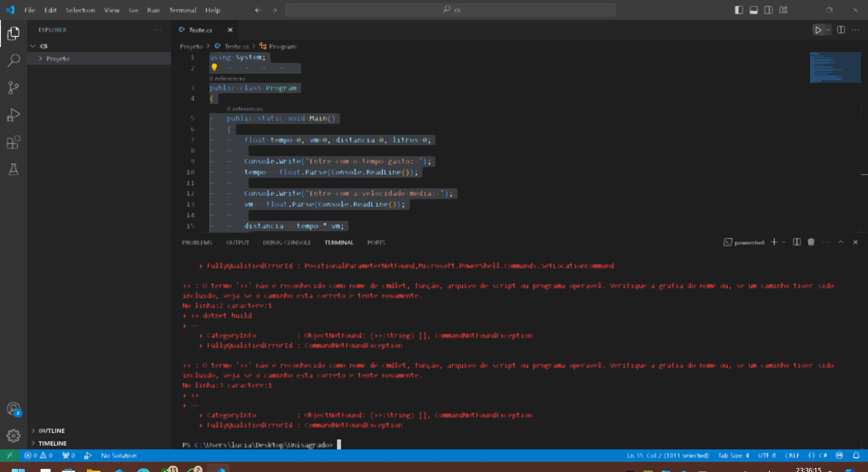Image resolution: width=868 pixels, height=472 pixels.
Task: Open the run button dropdown arrow
Action: [828, 30]
